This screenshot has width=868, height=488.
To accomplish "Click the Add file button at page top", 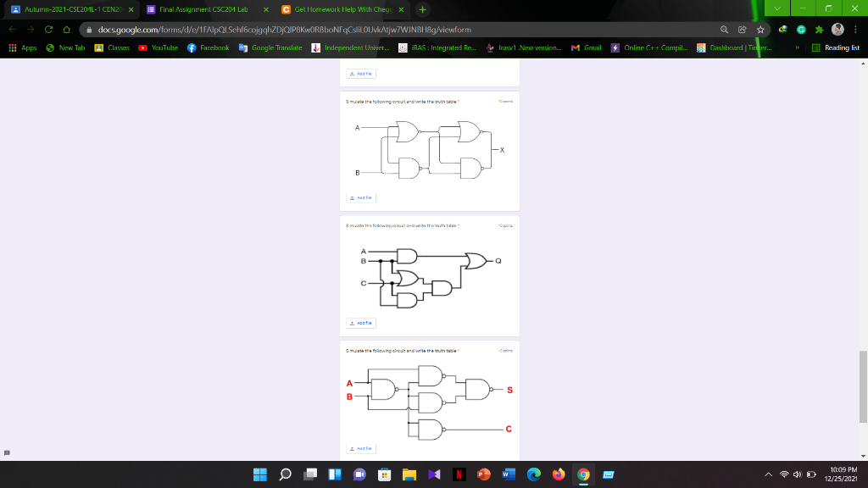I will tap(361, 74).
